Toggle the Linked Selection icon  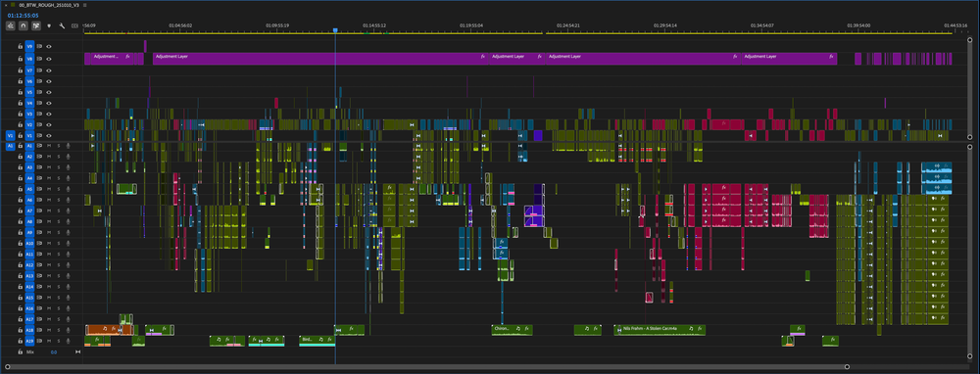tap(36, 26)
